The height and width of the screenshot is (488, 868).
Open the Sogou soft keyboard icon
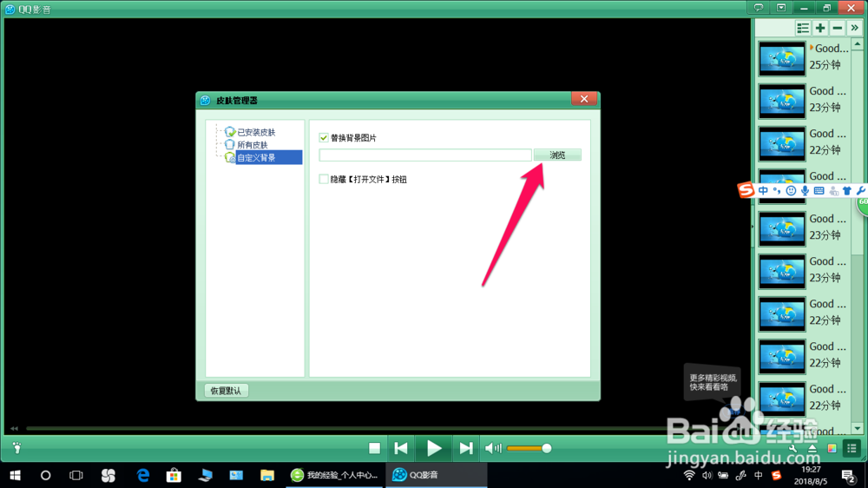click(819, 190)
